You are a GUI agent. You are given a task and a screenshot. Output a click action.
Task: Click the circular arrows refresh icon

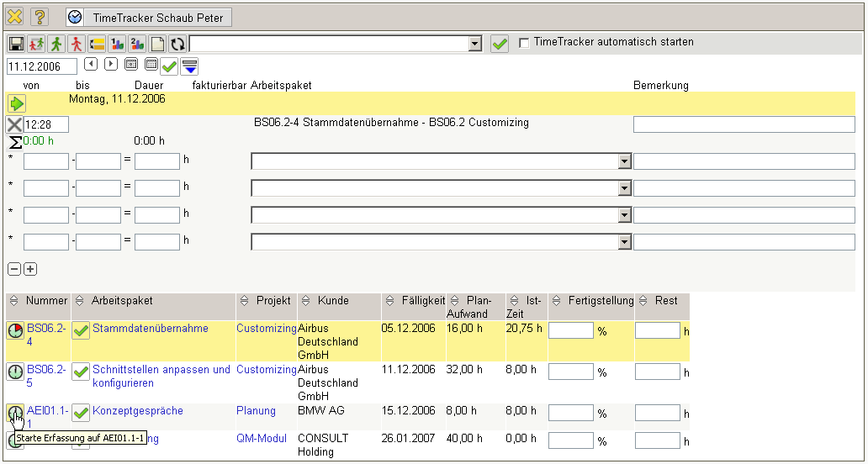177,45
